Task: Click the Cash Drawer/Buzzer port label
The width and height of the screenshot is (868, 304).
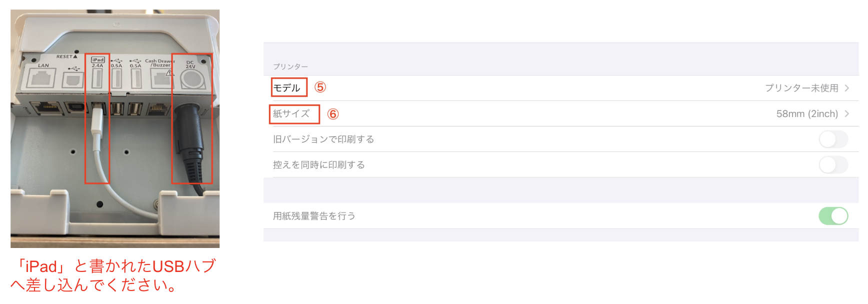Action: [x=160, y=62]
